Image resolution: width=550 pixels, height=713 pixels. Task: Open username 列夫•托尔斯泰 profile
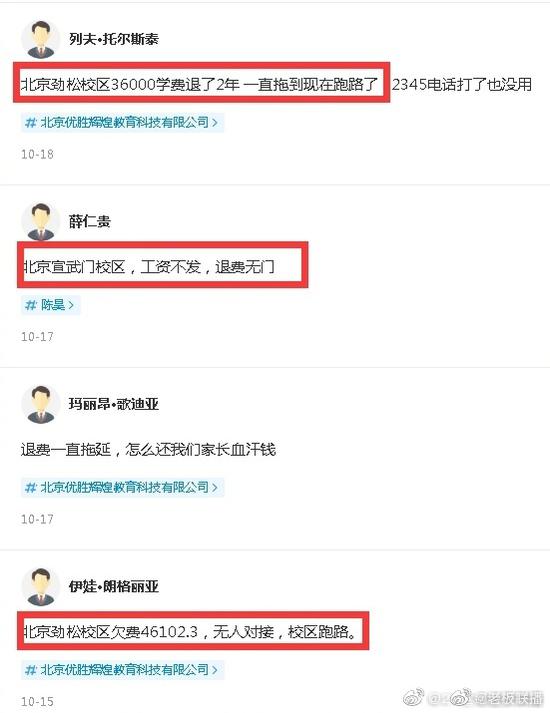pos(114,39)
